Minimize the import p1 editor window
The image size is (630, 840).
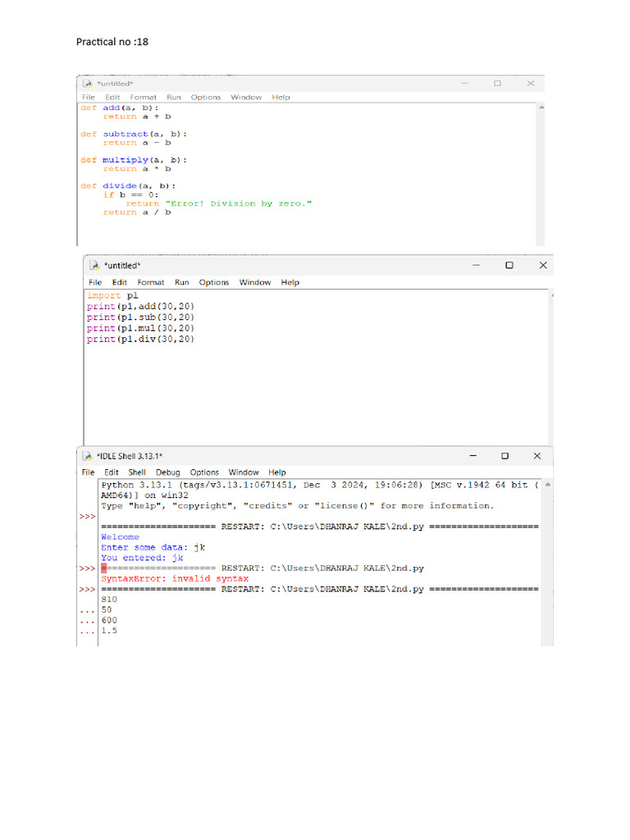tap(476, 265)
